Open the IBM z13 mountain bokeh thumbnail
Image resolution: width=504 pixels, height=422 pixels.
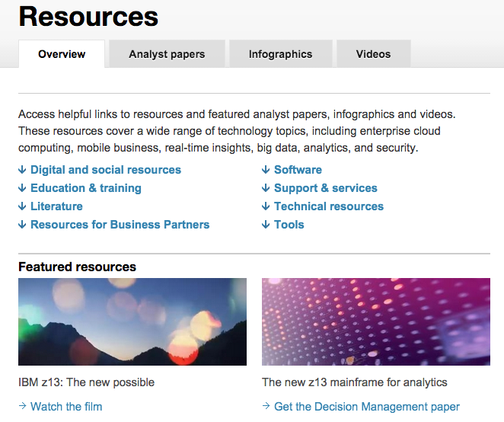pos(132,321)
